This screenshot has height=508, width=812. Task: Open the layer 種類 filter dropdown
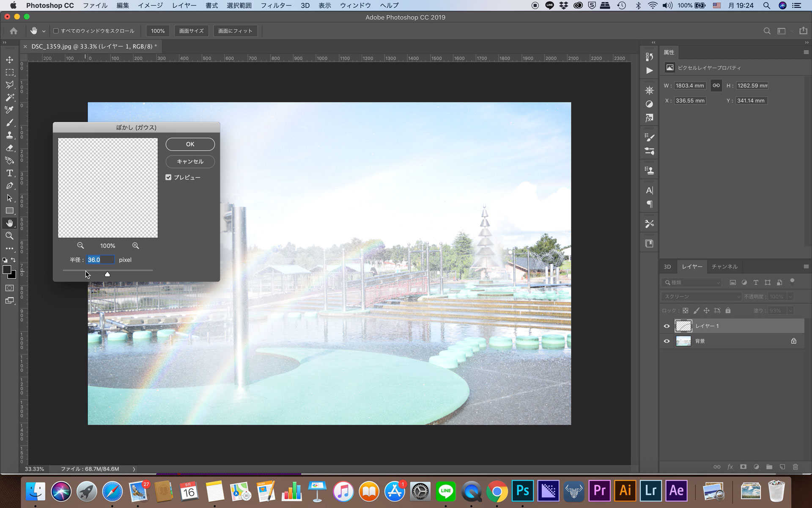(691, 282)
